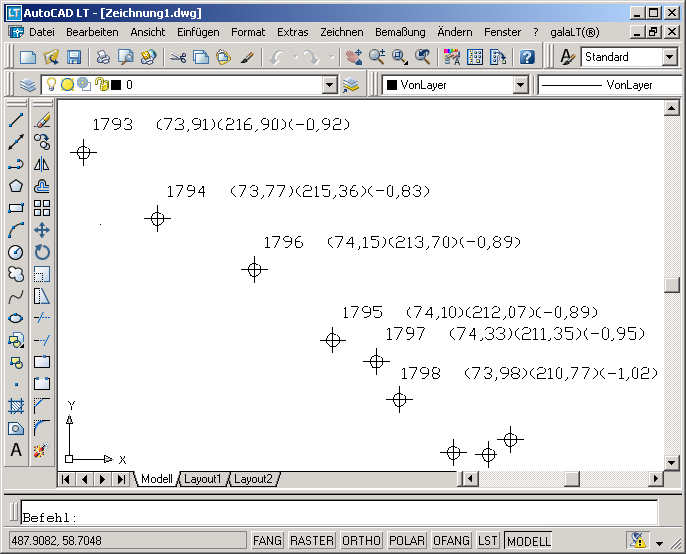Open the Zeichnen menu
686x554 pixels.
(x=342, y=32)
